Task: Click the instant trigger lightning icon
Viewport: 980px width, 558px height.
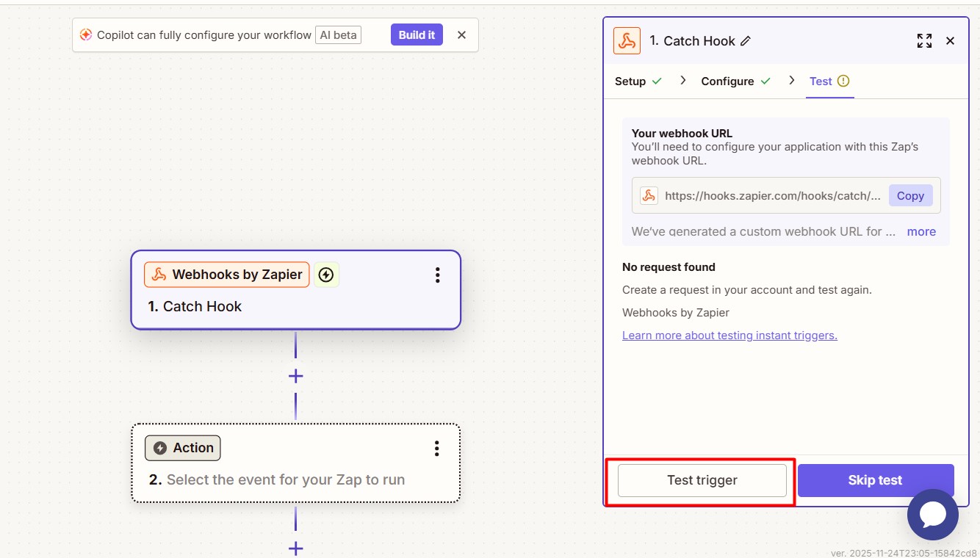Action: 326,275
